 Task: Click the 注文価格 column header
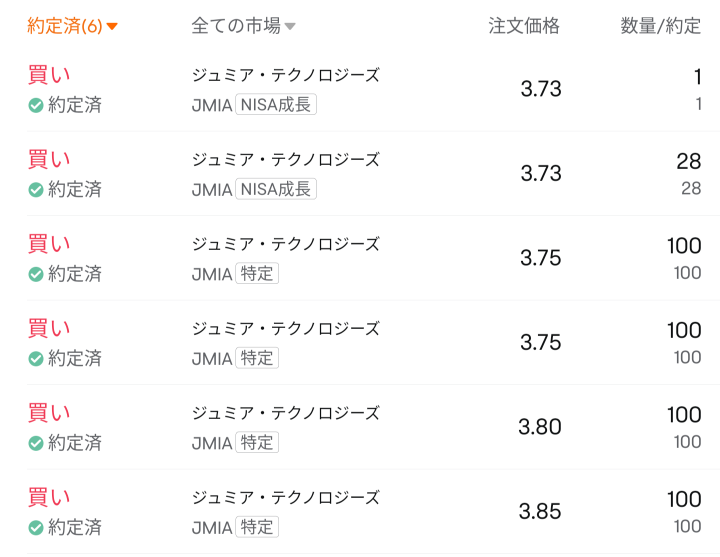(x=524, y=26)
